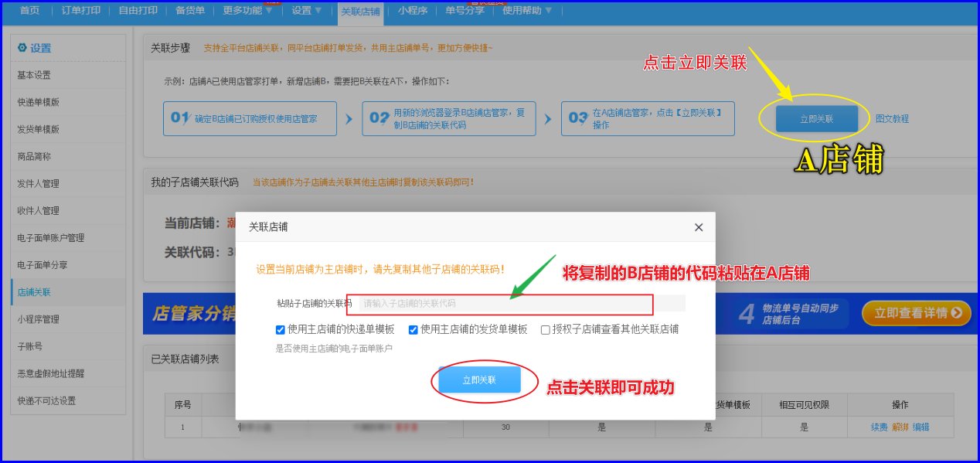Click the gear icon beside 设置 in sidebar

(x=22, y=48)
